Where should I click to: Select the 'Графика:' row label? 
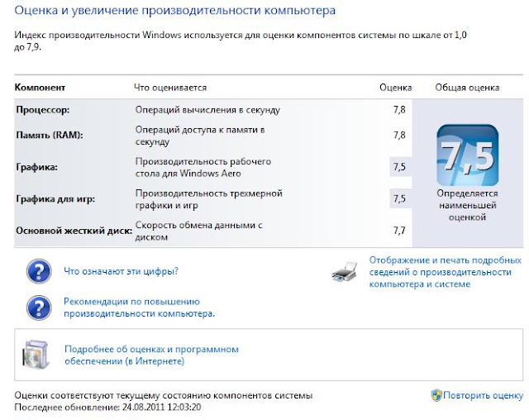pos(36,167)
